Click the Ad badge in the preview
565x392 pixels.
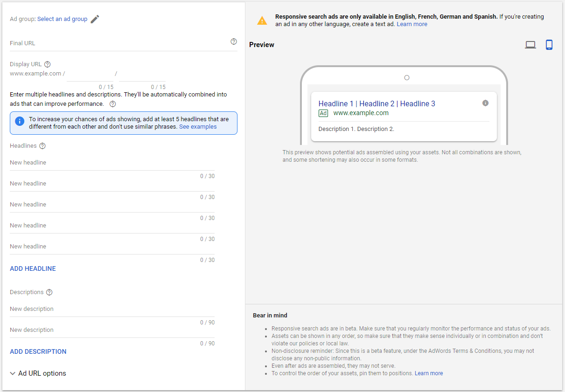[323, 113]
